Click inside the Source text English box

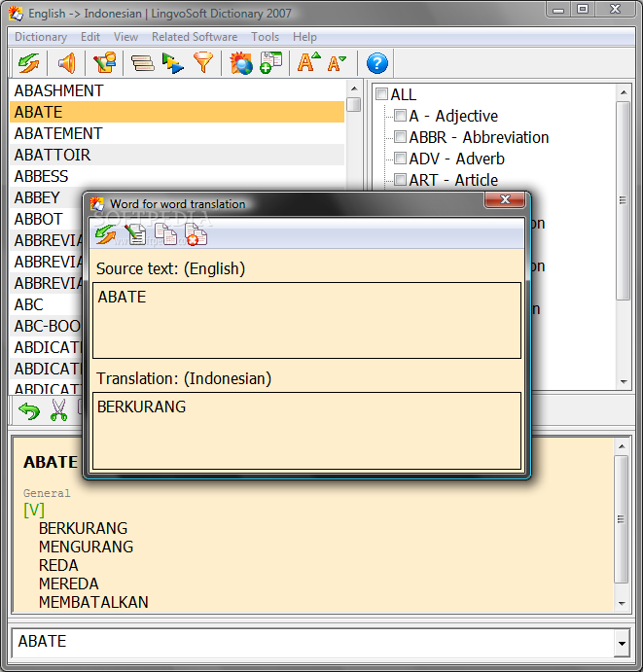(307, 320)
